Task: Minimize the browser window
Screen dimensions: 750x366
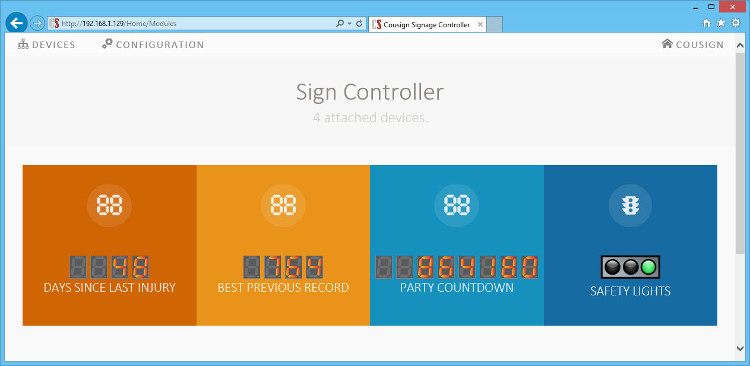Action: (696, 7)
